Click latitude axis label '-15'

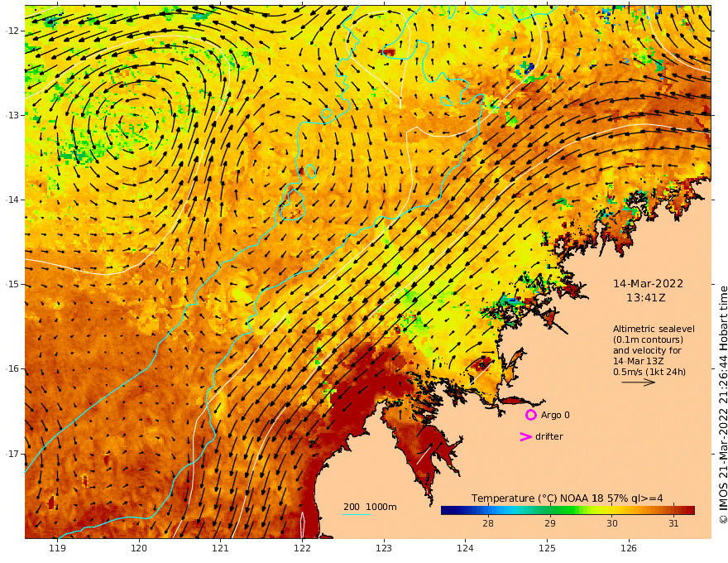12,284
